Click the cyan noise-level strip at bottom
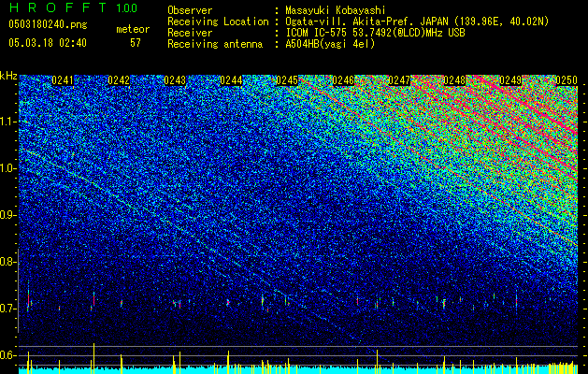588x374 pixels. coord(298,370)
